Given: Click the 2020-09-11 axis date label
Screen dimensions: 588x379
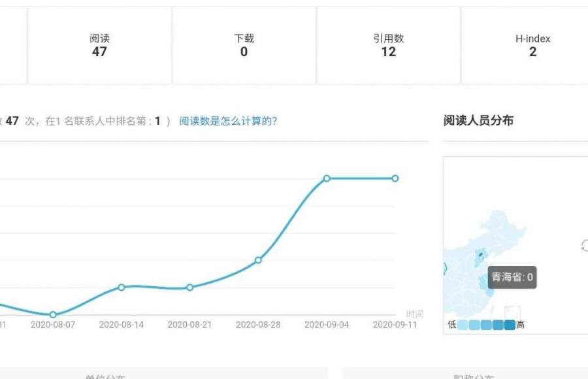Looking at the screenshot, I should pyautogui.click(x=395, y=325).
